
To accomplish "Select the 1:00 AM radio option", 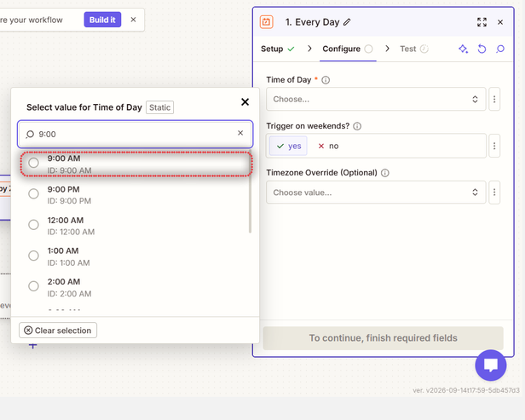I will click(x=33, y=256).
